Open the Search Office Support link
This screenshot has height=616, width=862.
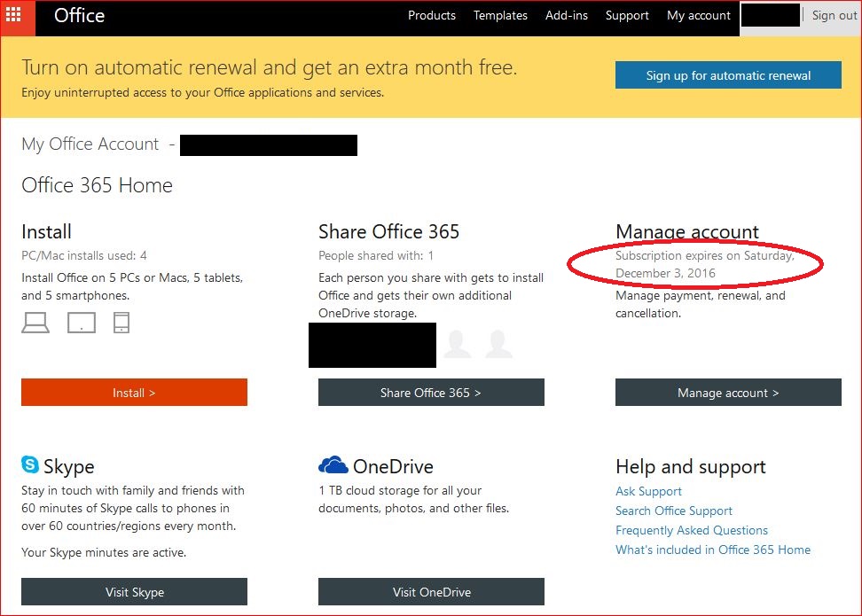pyautogui.click(x=674, y=511)
